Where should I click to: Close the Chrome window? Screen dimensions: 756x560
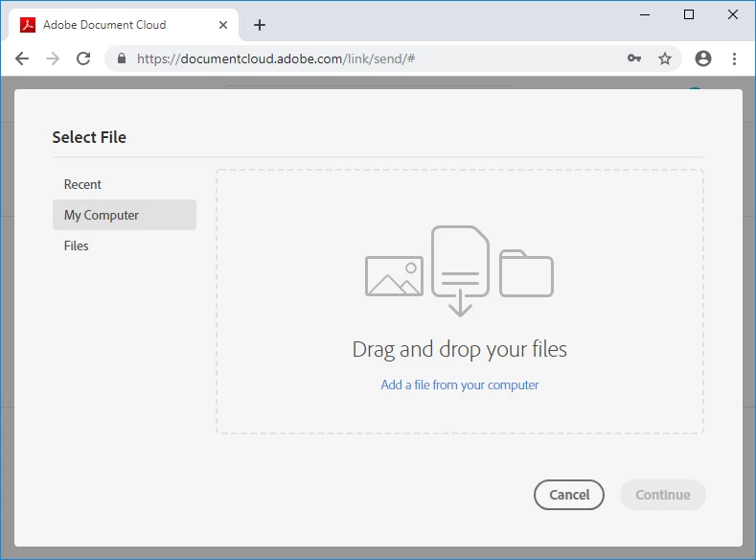pos(733,15)
